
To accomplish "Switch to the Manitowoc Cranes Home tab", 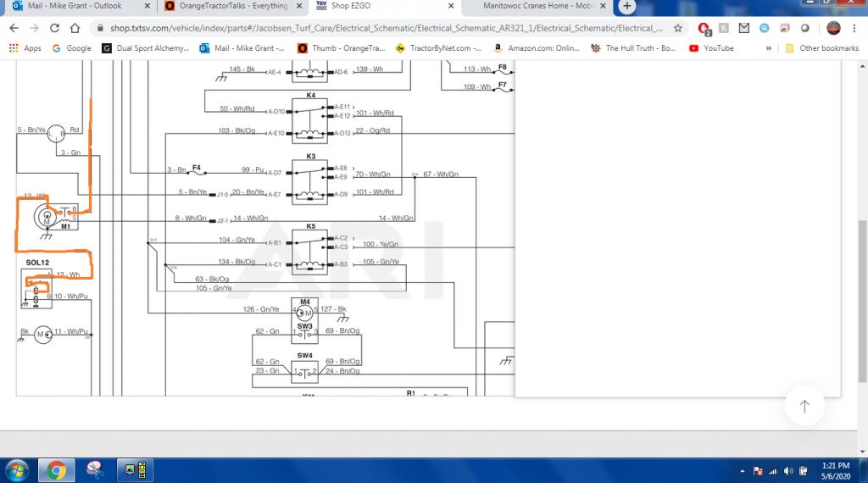I will [x=534, y=6].
